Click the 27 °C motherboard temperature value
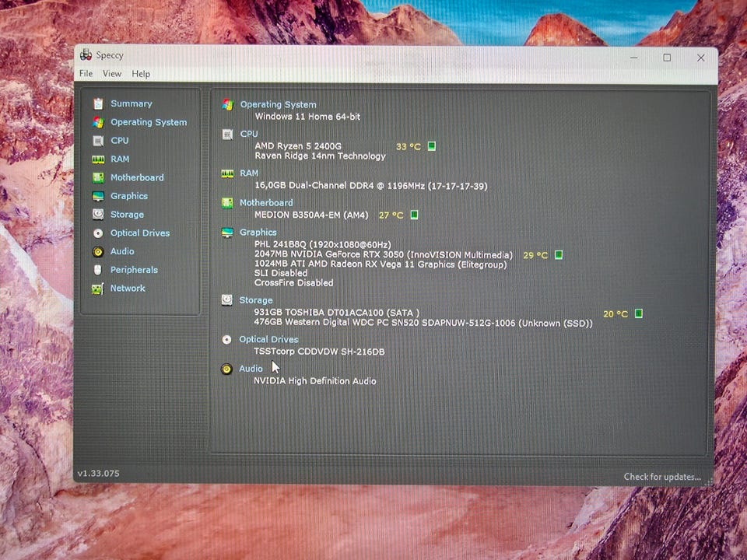 391,215
